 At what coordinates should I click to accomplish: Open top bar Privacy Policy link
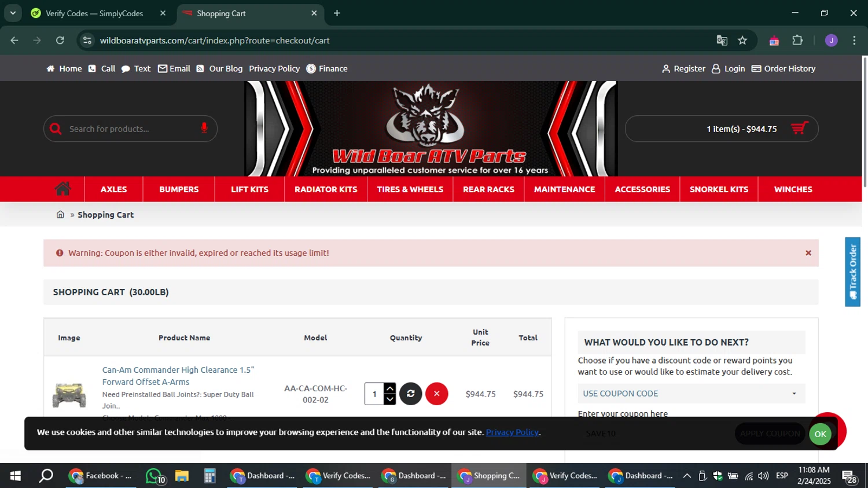[274, 68]
